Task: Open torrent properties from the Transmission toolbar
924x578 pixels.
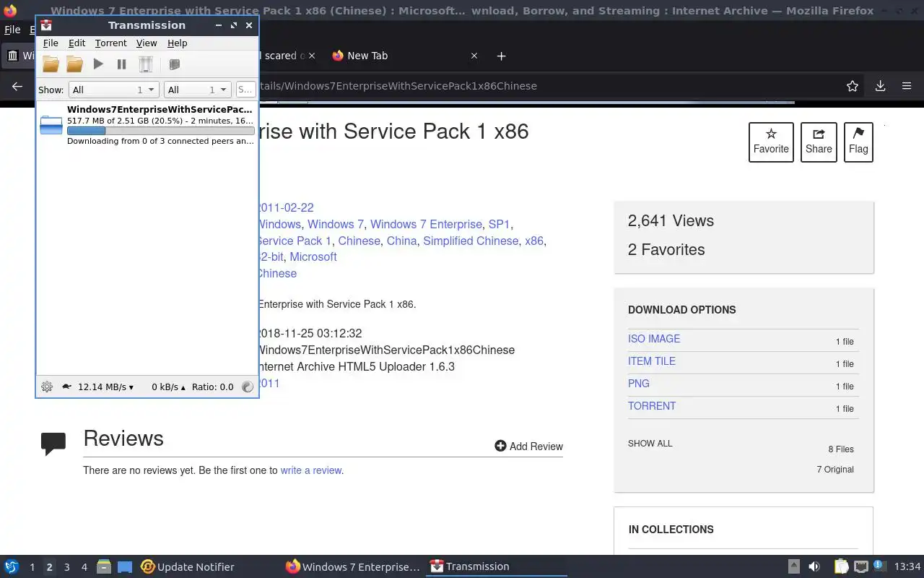Action: [174, 64]
